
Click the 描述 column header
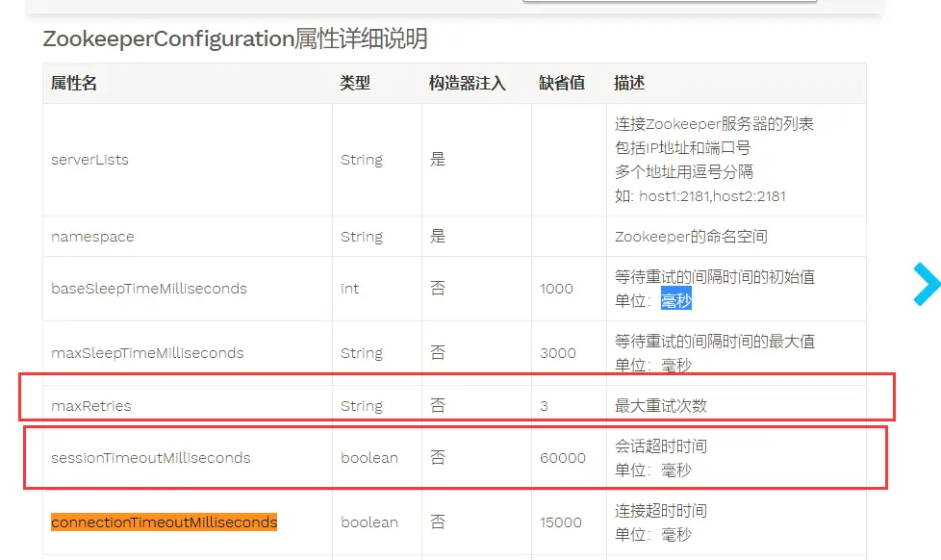tap(629, 83)
